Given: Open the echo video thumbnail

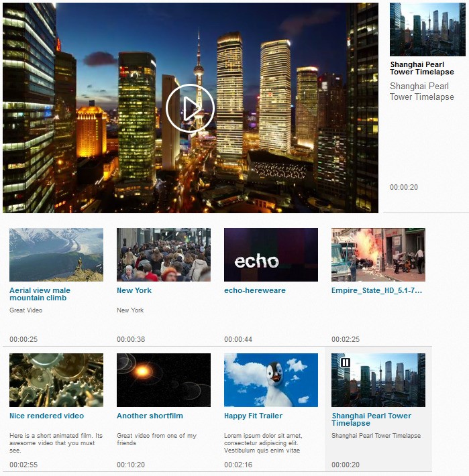Looking at the screenshot, I should 271,254.
